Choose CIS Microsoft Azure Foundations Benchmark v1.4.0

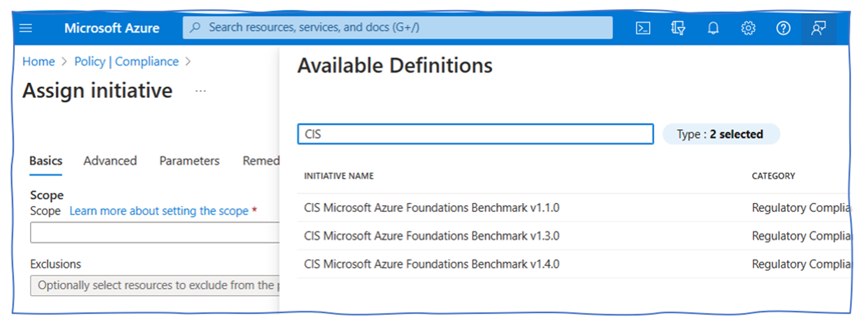pyautogui.click(x=431, y=264)
